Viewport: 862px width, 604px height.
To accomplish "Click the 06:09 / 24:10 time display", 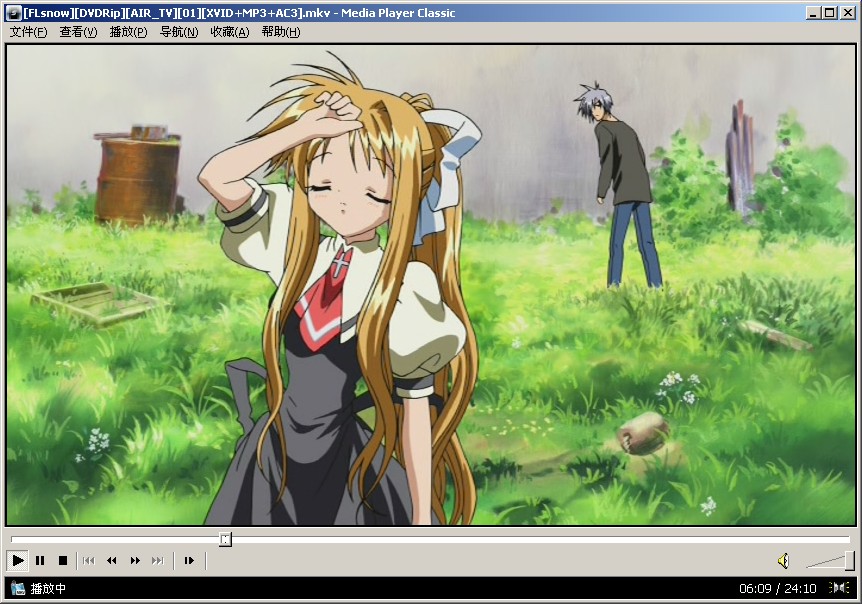I will [x=778, y=589].
